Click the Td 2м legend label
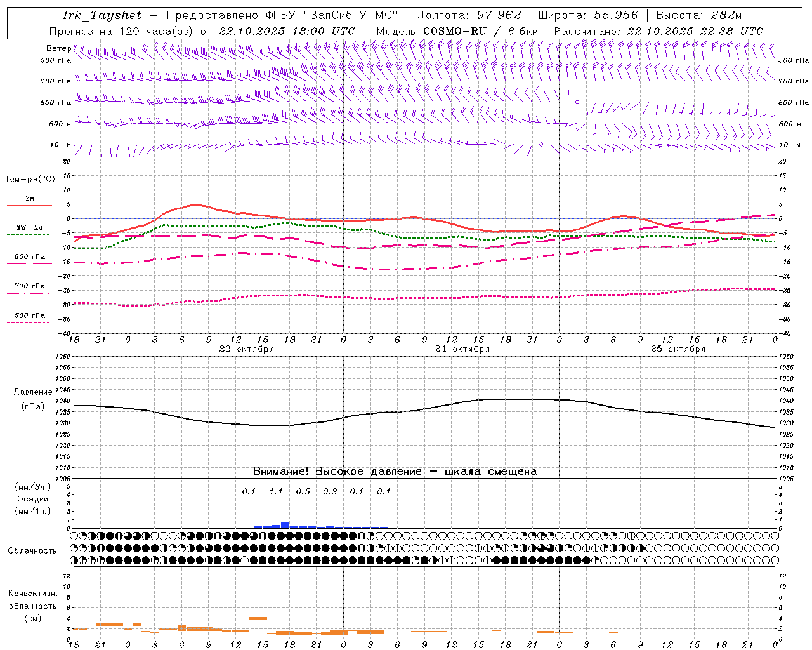This screenshot has width=812, height=650. [x=30, y=227]
